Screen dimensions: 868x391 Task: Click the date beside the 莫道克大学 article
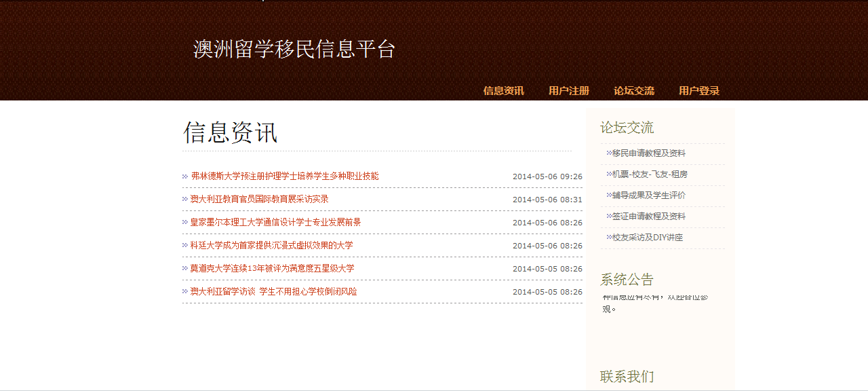pos(547,269)
